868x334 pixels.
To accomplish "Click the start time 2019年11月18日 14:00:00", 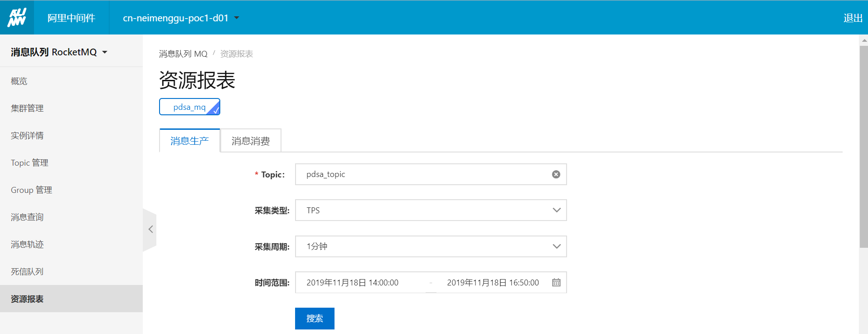I will click(x=352, y=283).
